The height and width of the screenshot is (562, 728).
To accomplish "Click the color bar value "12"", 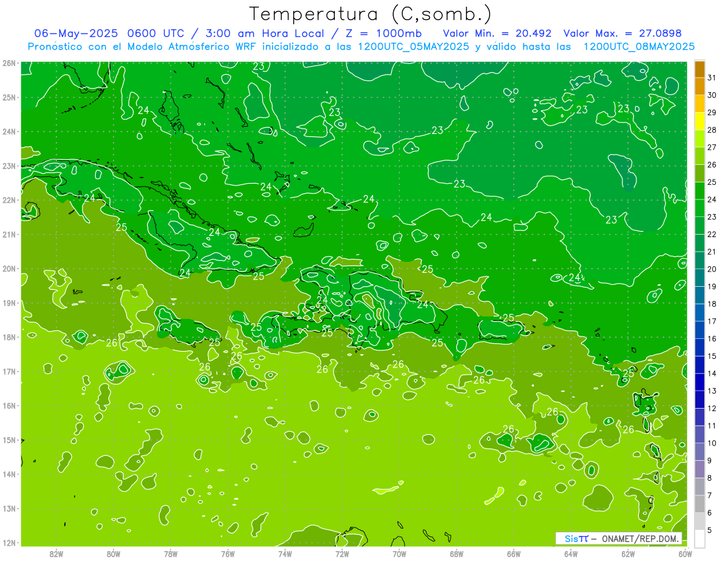I will click(712, 408).
